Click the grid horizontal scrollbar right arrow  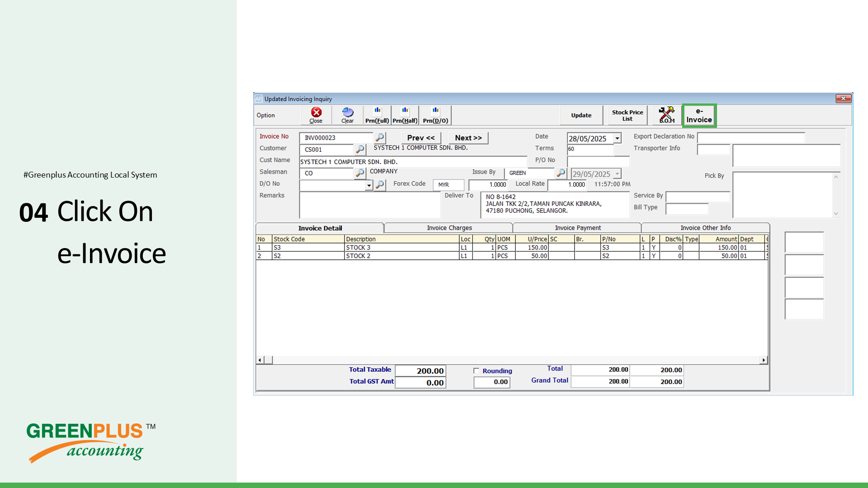click(764, 360)
